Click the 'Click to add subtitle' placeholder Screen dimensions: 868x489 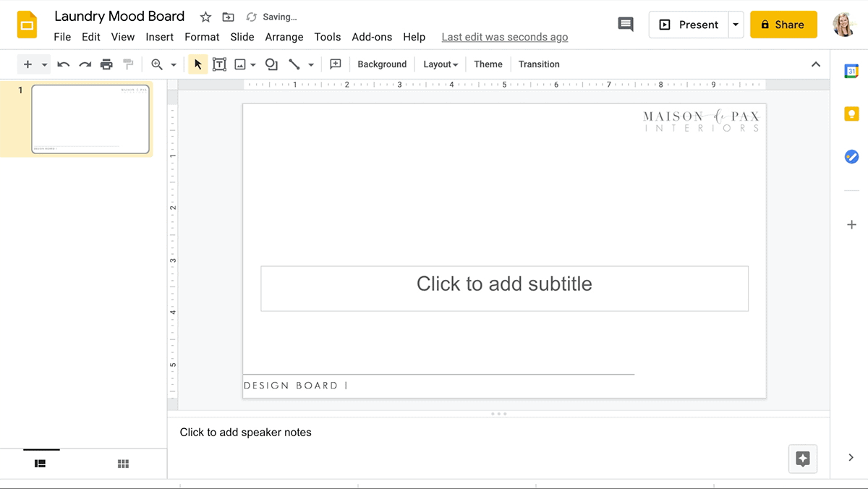504,289
